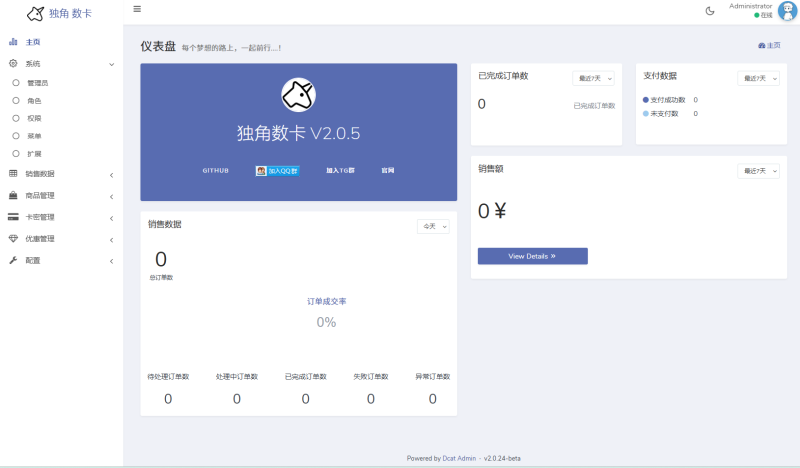800x468 pixels.
Task: Click the 销售数据 table icon in sidebar
Action: [13, 174]
